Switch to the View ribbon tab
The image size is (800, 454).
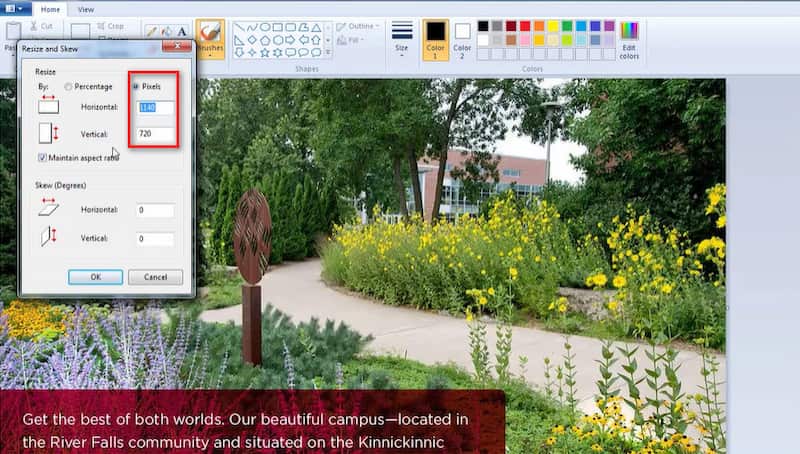[x=86, y=9]
